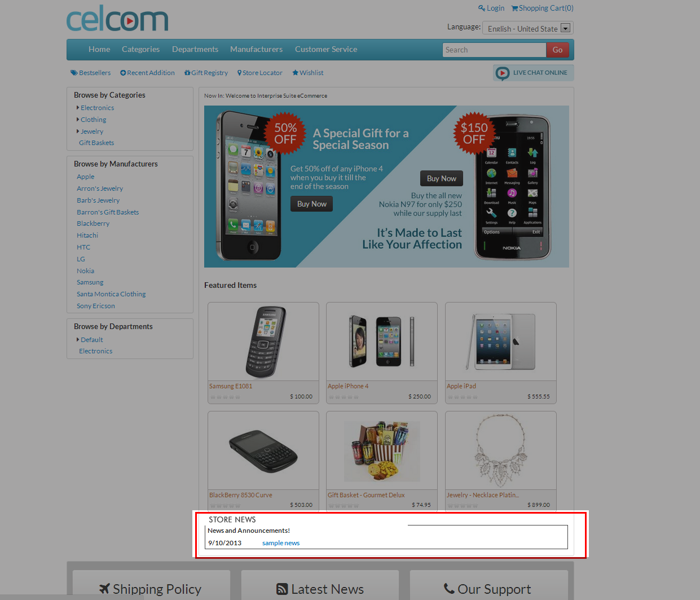Expand the Default department

[78, 339]
